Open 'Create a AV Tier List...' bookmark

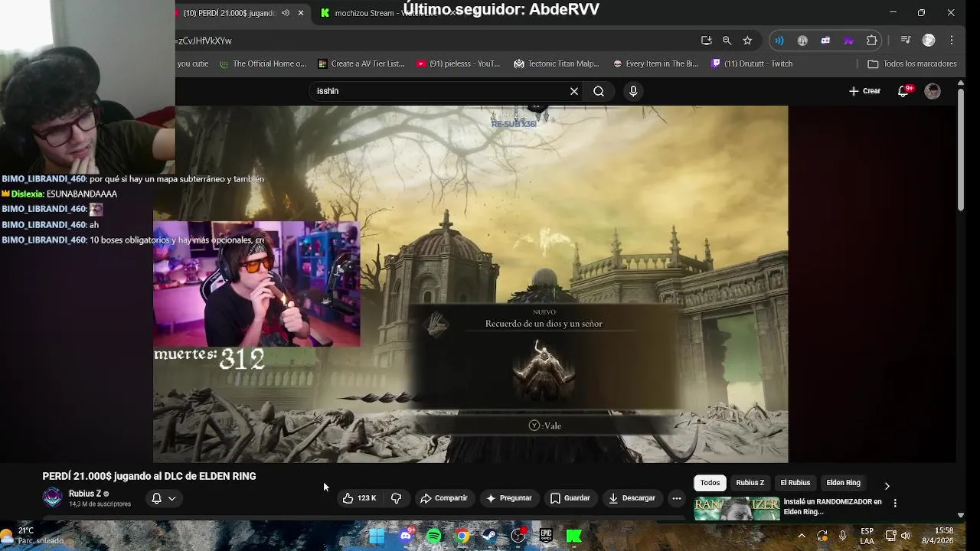coord(361,64)
